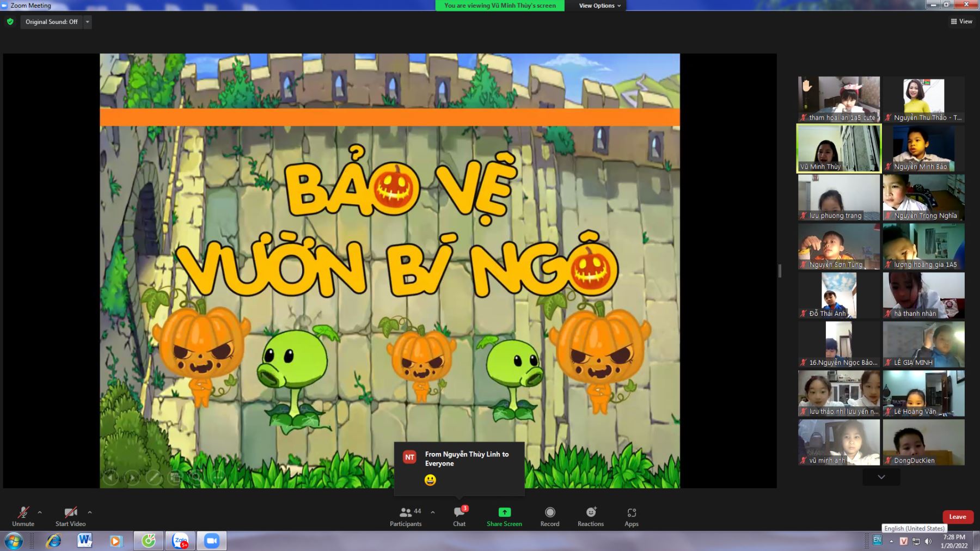Toggle Start Video on
Image resolution: width=980 pixels, height=551 pixels.
click(70, 516)
